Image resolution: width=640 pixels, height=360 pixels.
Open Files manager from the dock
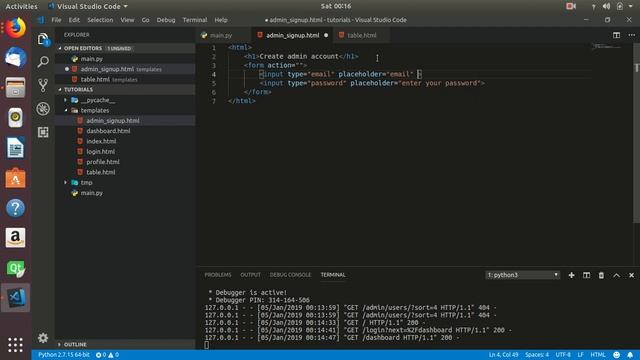tap(16, 87)
